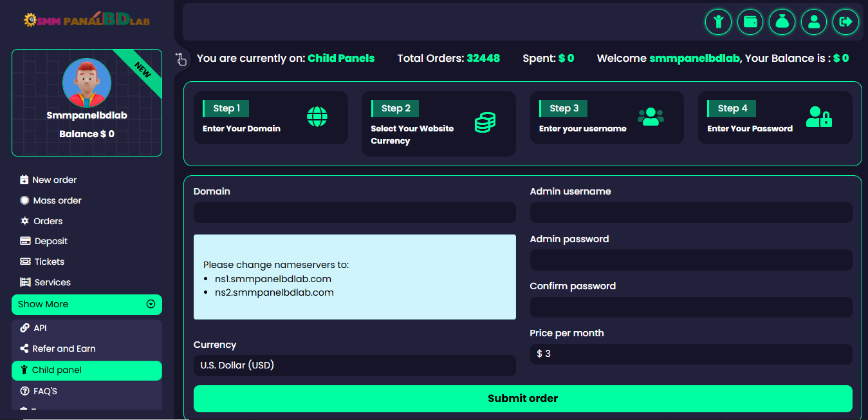Screen dimensions: 868x420
Task: Click the coins icon in Step 2
Action: tap(485, 122)
